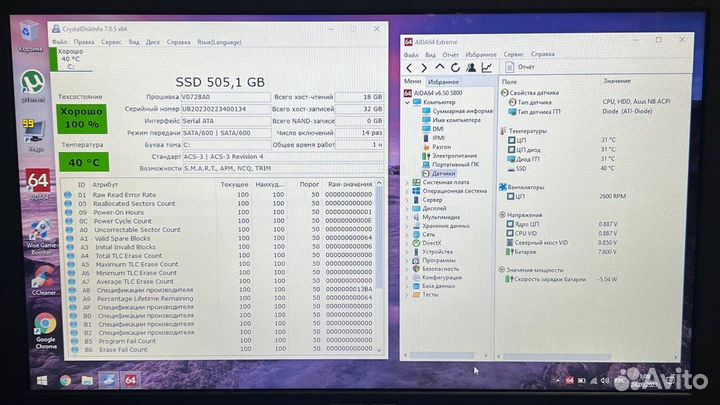Screen dimensions: 720x405
Task: Select the Датчики item in AIDA64 tree
Action: (438, 174)
